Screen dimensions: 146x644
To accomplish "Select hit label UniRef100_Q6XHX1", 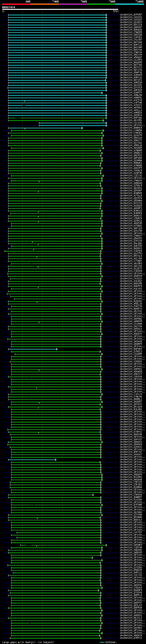I will (x=131, y=188).
